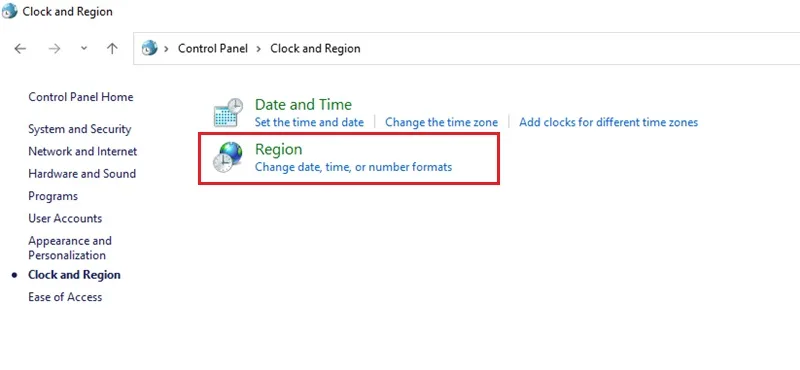
Task: Go up one level with up arrow
Action: pyautogui.click(x=112, y=48)
